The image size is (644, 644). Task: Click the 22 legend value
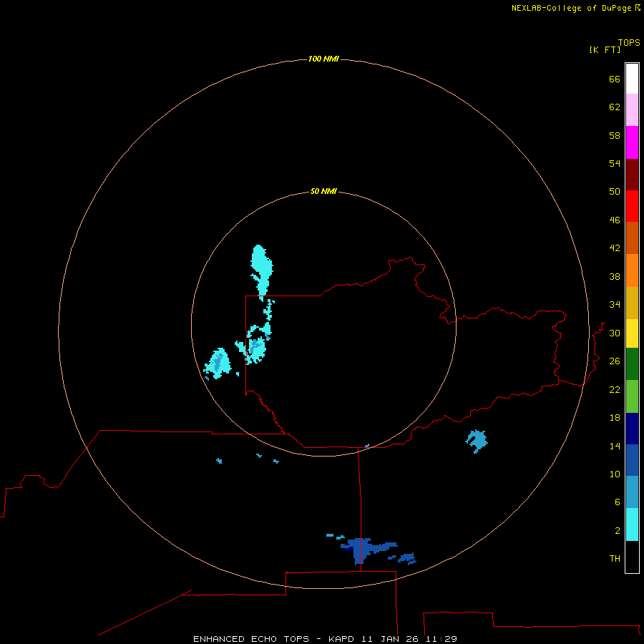[x=615, y=389]
